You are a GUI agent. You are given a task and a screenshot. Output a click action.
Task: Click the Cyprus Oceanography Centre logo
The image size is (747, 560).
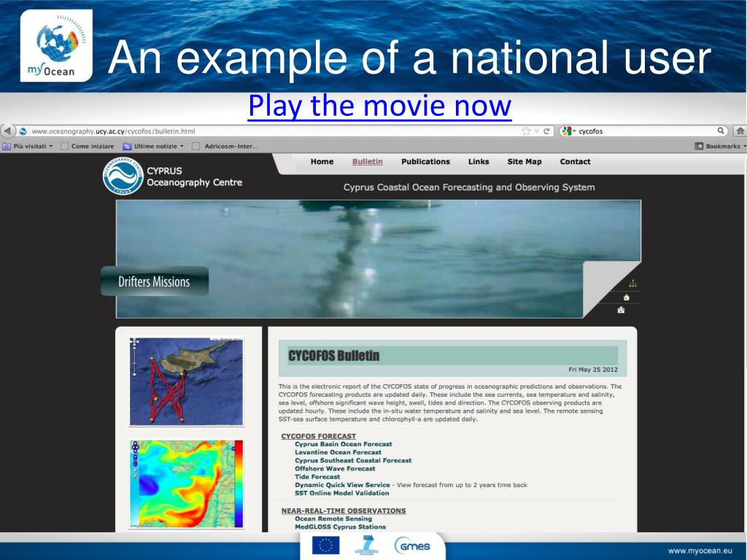pos(123,176)
